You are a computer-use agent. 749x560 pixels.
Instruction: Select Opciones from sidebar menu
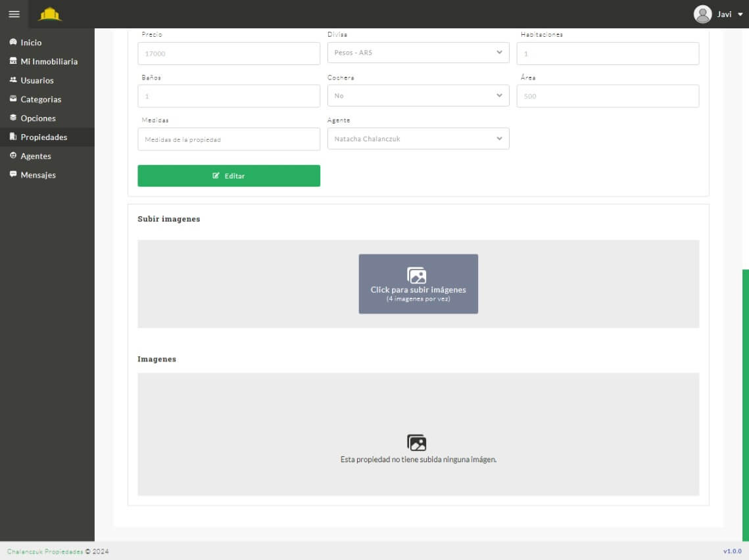[x=37, y=118]
